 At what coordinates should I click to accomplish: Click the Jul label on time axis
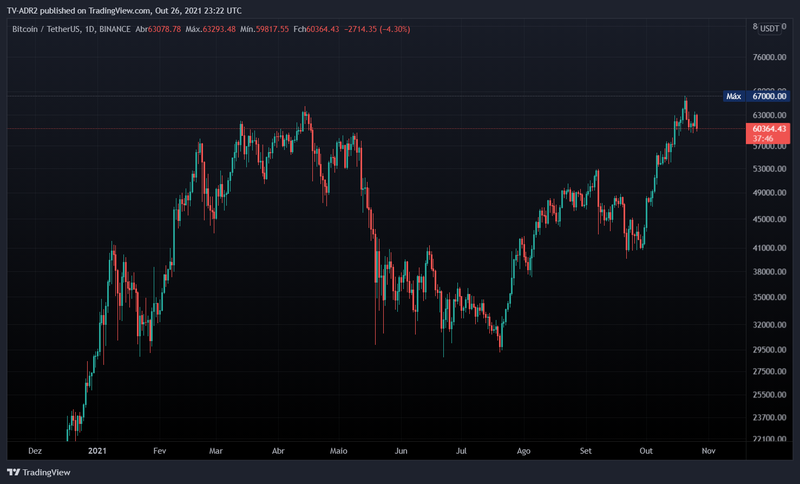[x=461, y=451]
